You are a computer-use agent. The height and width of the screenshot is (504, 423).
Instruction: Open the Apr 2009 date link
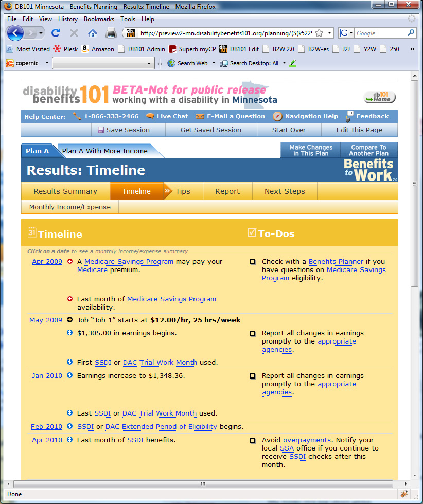(47, 262)
